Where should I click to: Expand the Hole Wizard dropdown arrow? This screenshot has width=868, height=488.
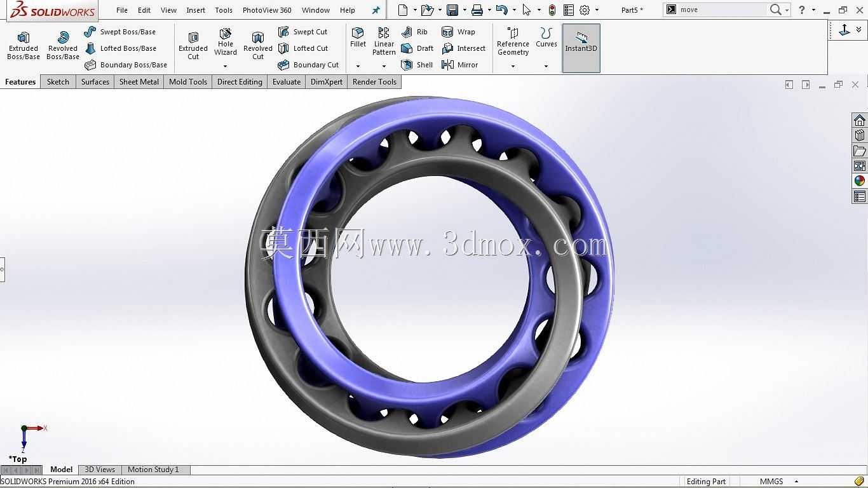226,66
